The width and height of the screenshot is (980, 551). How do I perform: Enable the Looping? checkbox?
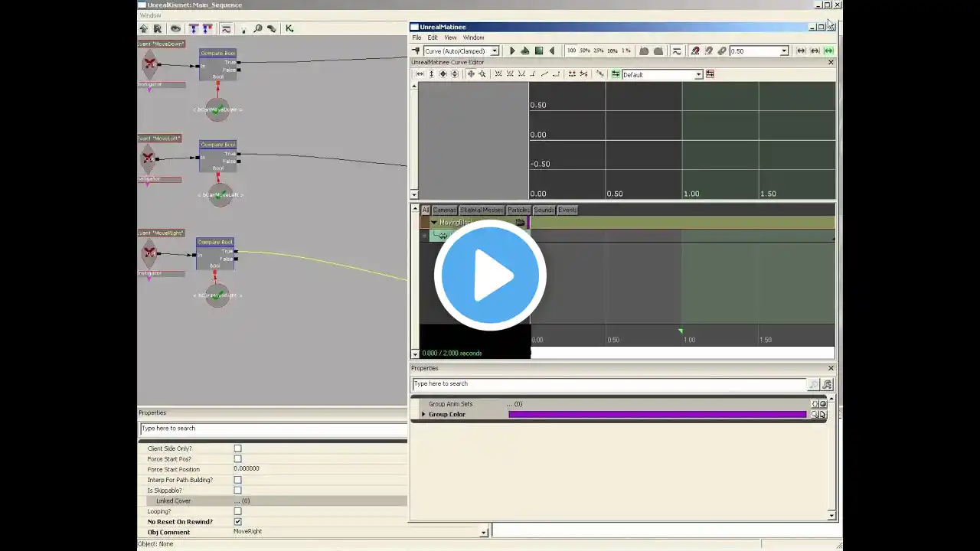pyautogui.click(x=237, y=511)
